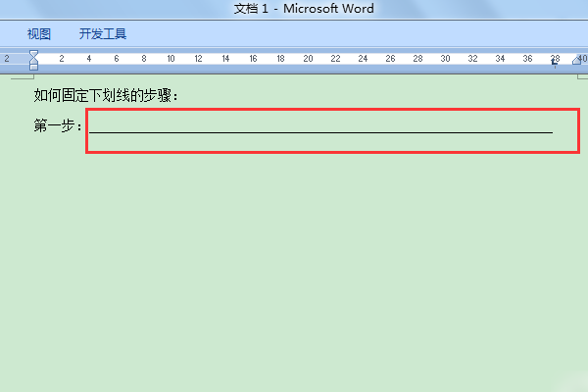Click the left margin area of ruler
The image size is (588, 392).
15,59
